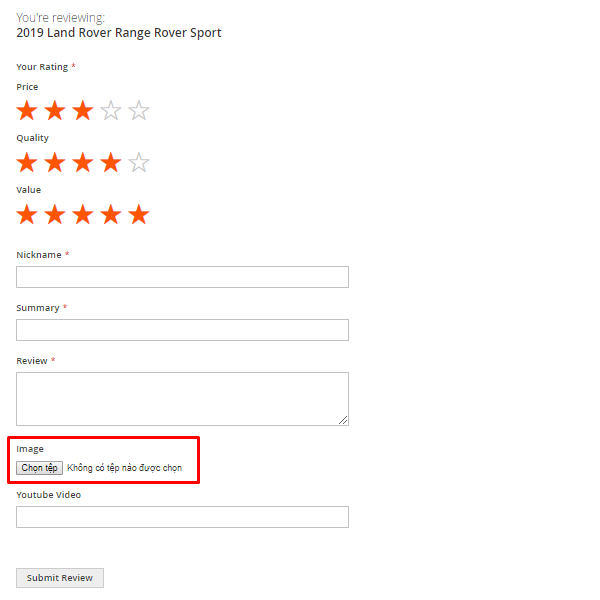The width and height of the screenshot is (600, 600).
Task: Set Price rating to five stars
Action: coord(139,111)
